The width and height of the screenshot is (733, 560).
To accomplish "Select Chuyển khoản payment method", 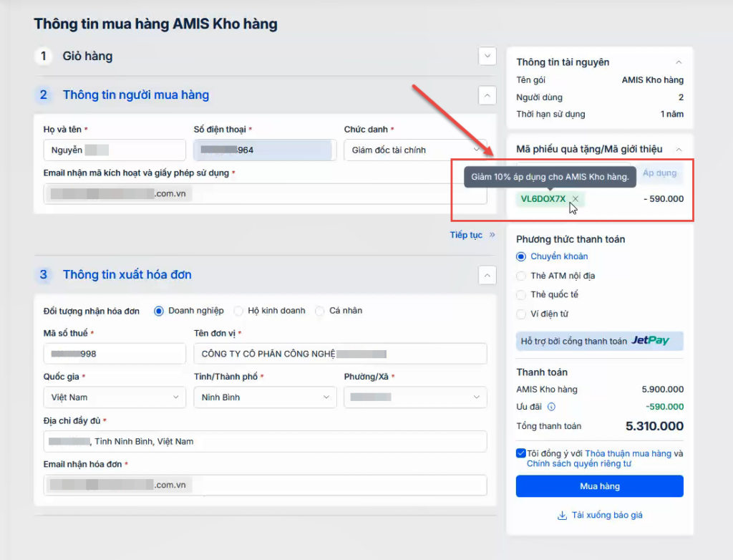I will pos(521,257).
